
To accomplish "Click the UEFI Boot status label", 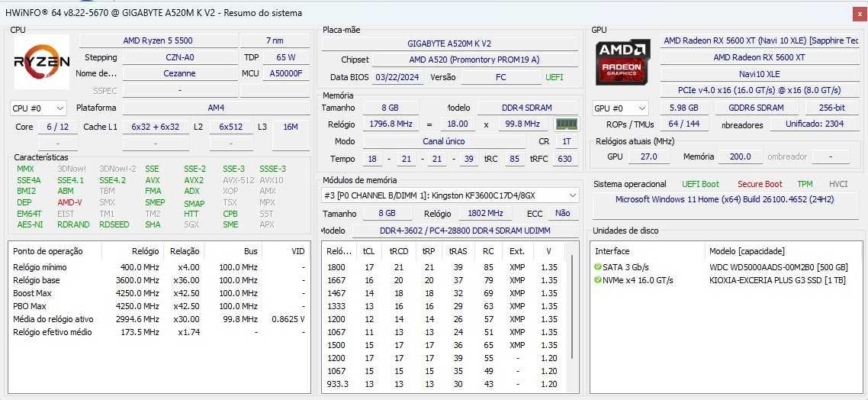I will click(x=700, y=184).
